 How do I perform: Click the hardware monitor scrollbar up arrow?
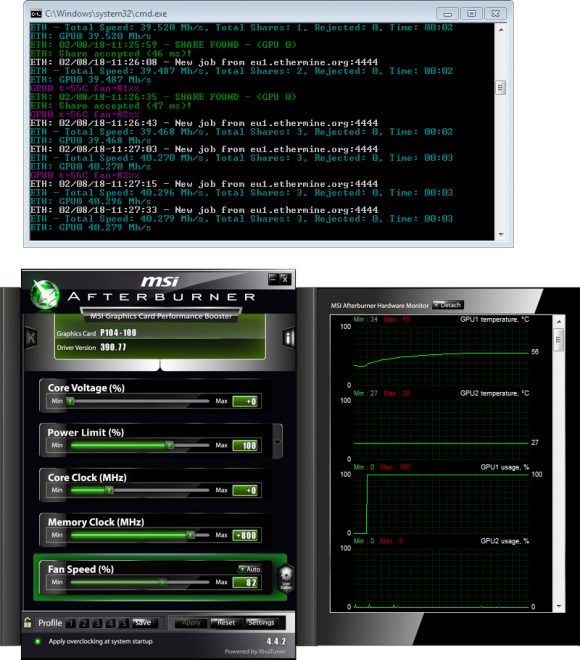point(559,322)
